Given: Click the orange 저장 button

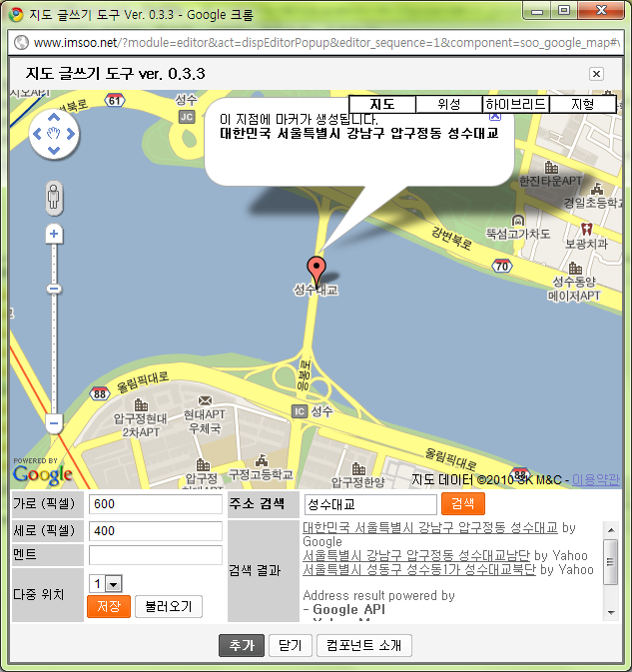Looking at the screenshot, I should coord(109,606).
